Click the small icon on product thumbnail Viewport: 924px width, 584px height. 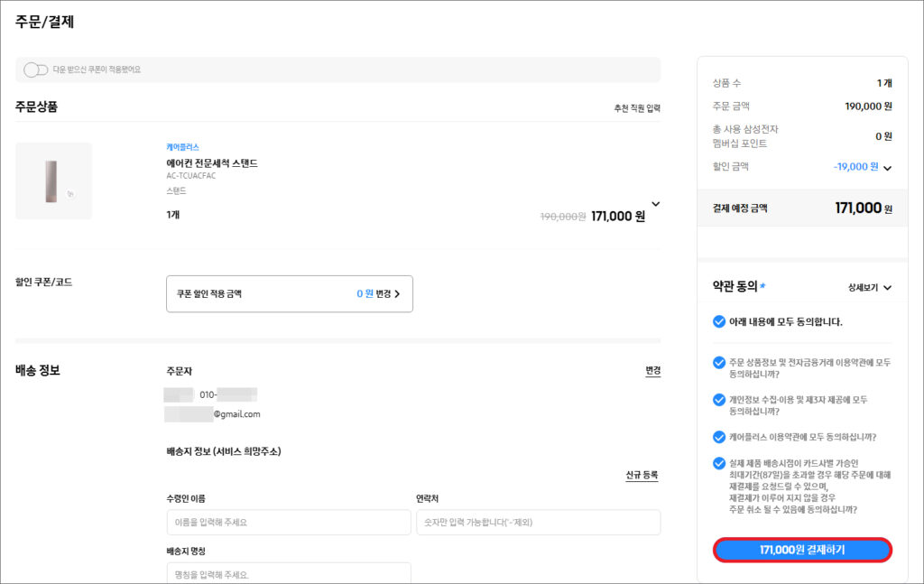pos(70,194)
